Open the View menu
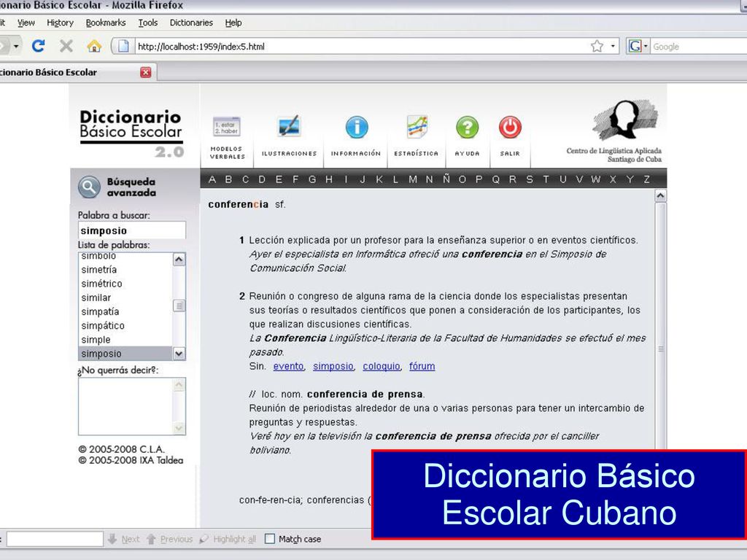This screenshot has height=560, width=747. point(26,23)
